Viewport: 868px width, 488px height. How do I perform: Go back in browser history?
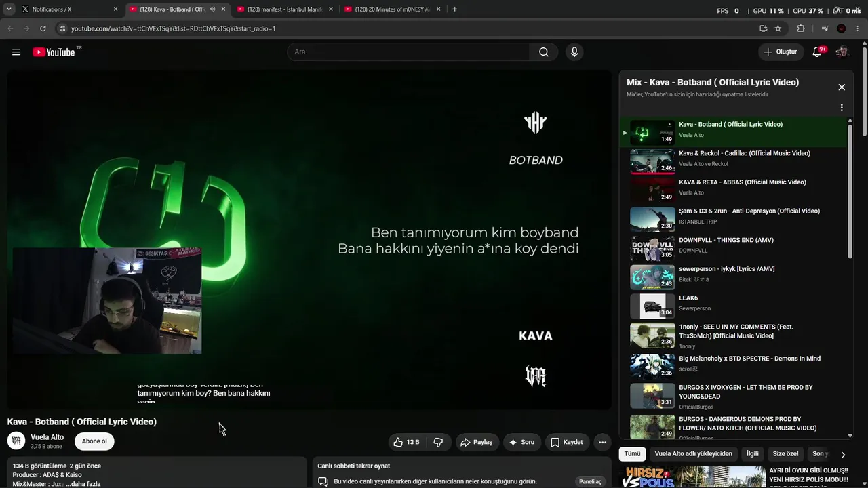point(10,28)
